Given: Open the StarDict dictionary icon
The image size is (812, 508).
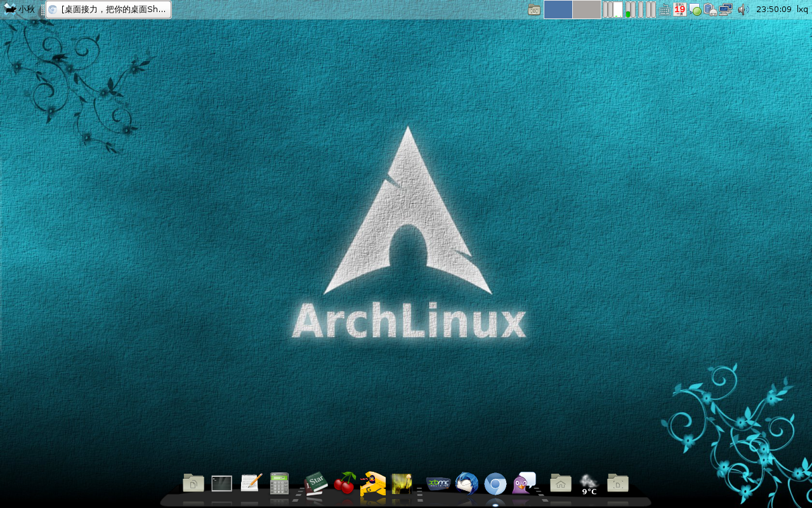Looking at the screenshot, I should coord(315,483).
